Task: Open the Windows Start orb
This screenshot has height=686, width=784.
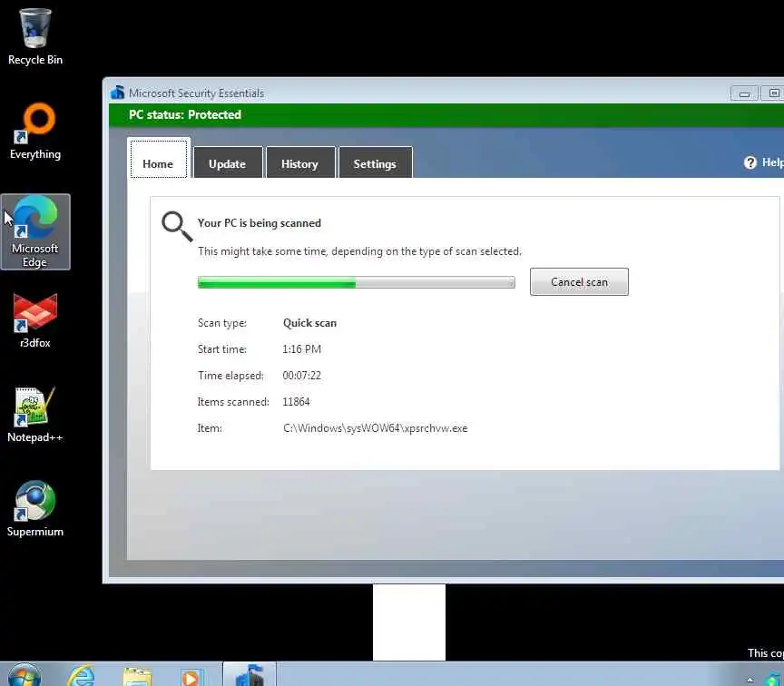Action: [24, 675]
